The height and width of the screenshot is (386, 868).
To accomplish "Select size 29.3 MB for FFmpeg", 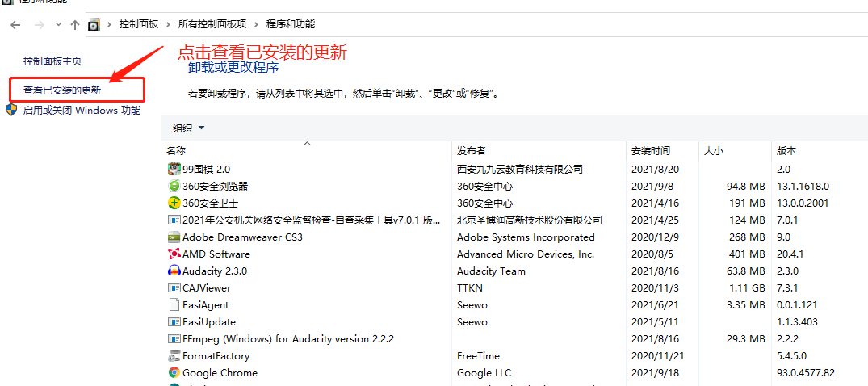I will click(x=744, y=339).
